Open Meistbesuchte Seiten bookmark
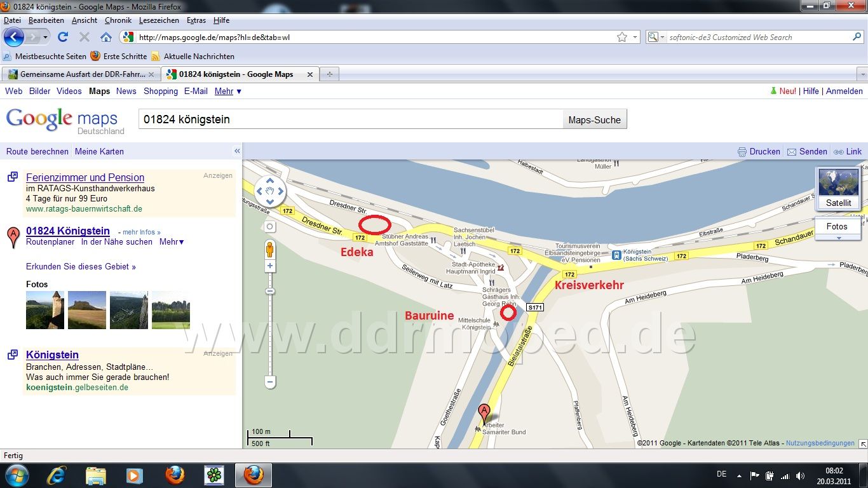 (44, 56)
